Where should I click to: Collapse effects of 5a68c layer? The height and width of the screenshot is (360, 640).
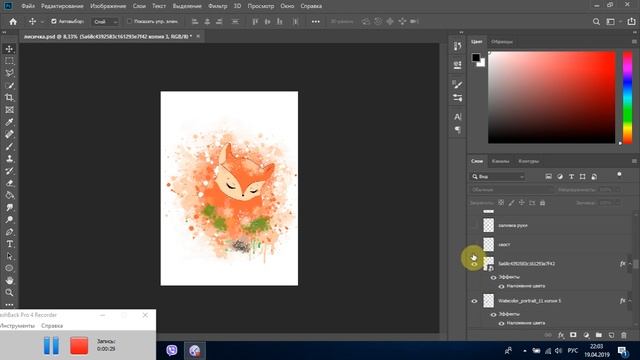click(630, 264)
